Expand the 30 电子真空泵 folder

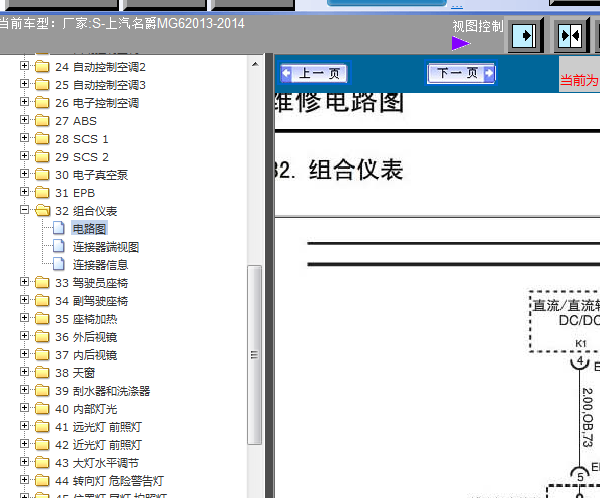pyautogui.click(x=24, y=174)
